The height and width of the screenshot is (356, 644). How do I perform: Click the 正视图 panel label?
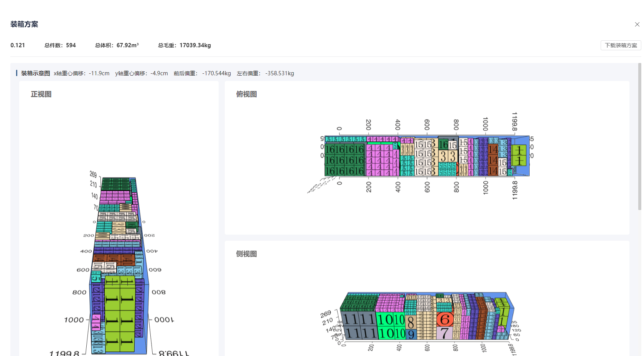click(x=41, y=94)
